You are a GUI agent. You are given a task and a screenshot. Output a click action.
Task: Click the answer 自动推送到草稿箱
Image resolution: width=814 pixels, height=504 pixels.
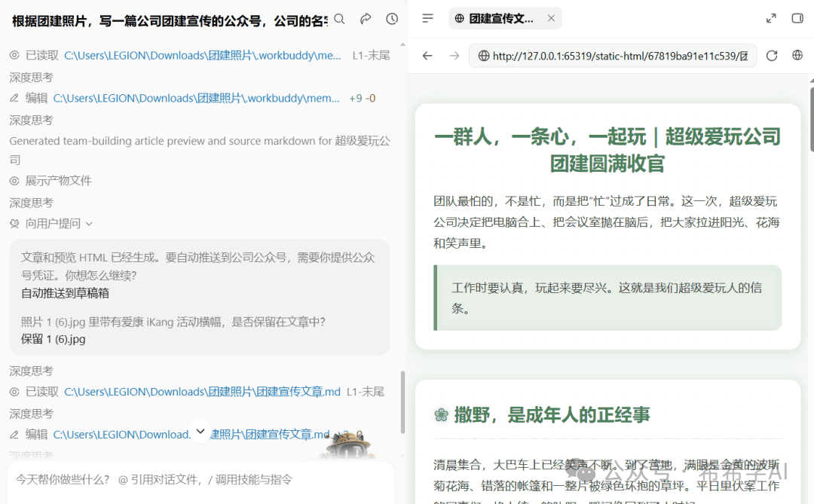pyautogui.click(x=65, y=293)
